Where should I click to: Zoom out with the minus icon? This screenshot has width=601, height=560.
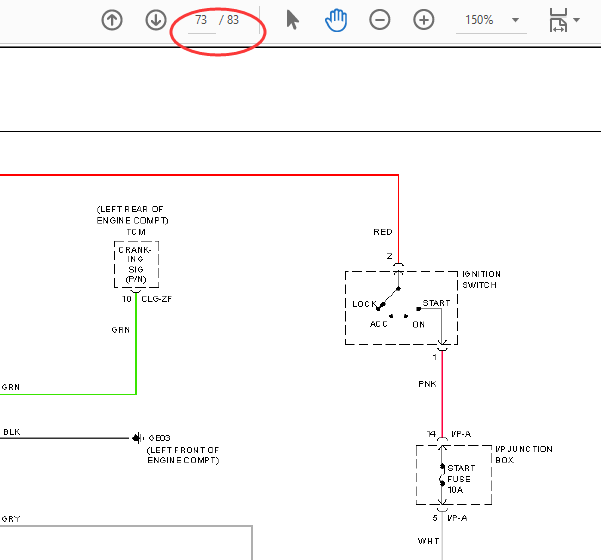click(x=379, y=20)
